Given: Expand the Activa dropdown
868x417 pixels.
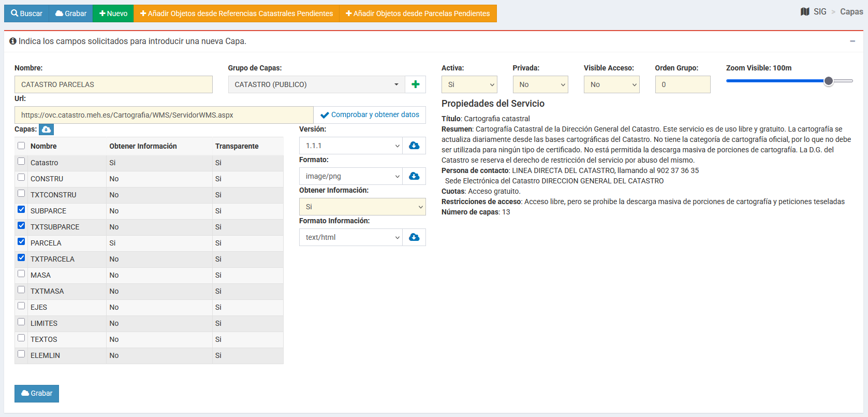Looking at the screenshot, I should pyautogui.click(x=469, y=84).
